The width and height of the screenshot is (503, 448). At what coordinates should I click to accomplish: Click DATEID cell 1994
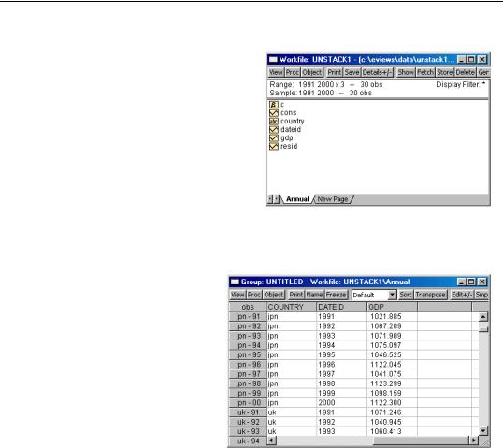341,345
